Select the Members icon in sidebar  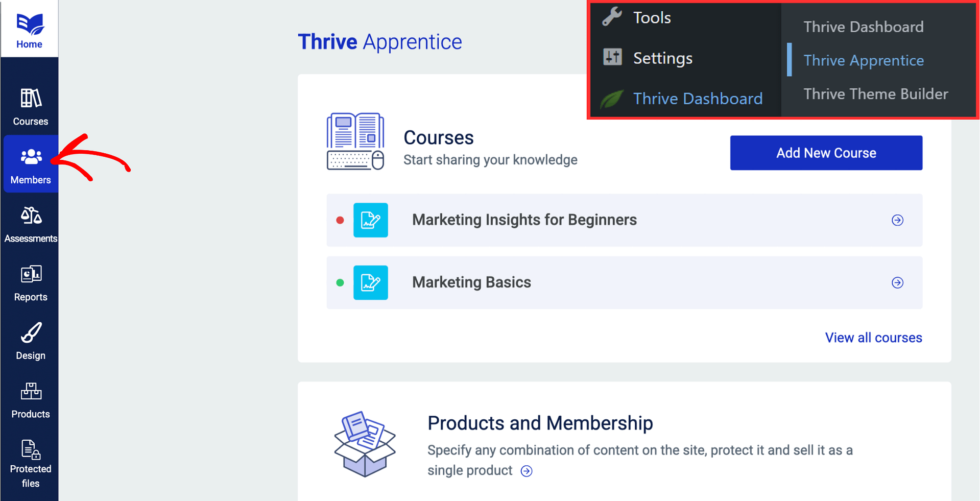point(31,163)
